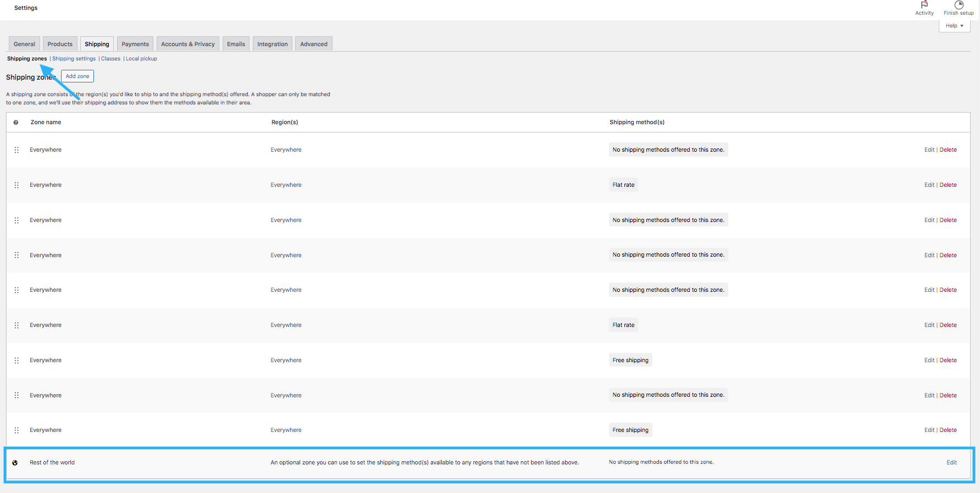
Task: Click the Region(s) column header
Action: (285, 123)
